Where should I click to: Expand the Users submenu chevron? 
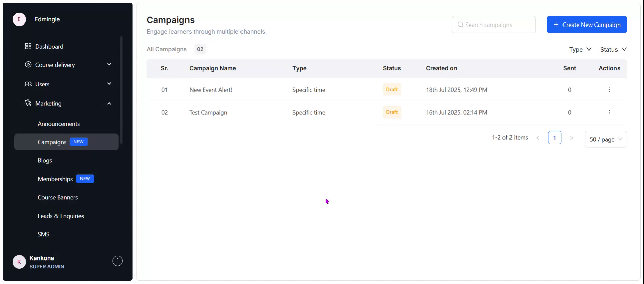click(x=109, y=84)
